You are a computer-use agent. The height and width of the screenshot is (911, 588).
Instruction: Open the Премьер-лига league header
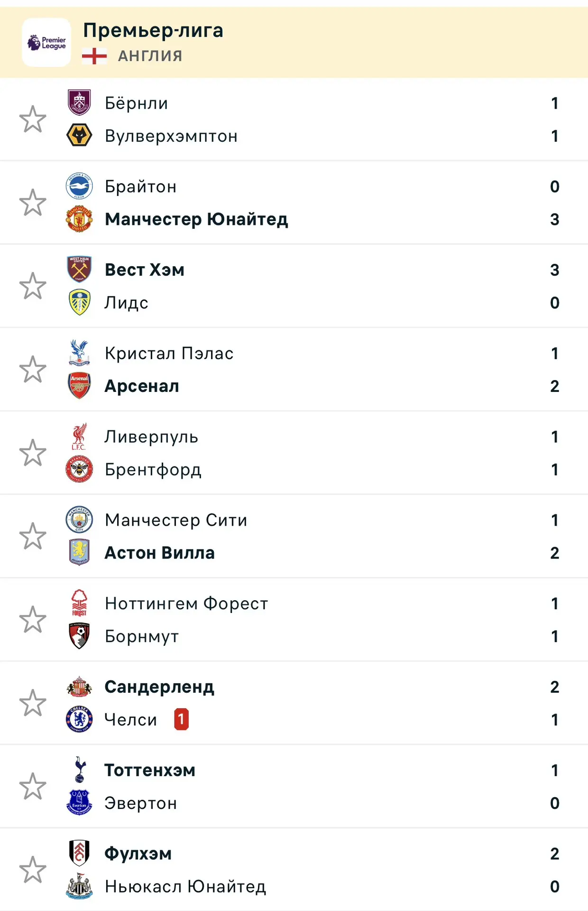coord(294,42)
